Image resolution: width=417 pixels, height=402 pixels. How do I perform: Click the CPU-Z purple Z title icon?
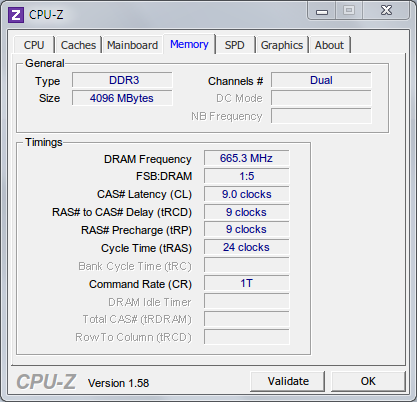[x=16, y=15]
